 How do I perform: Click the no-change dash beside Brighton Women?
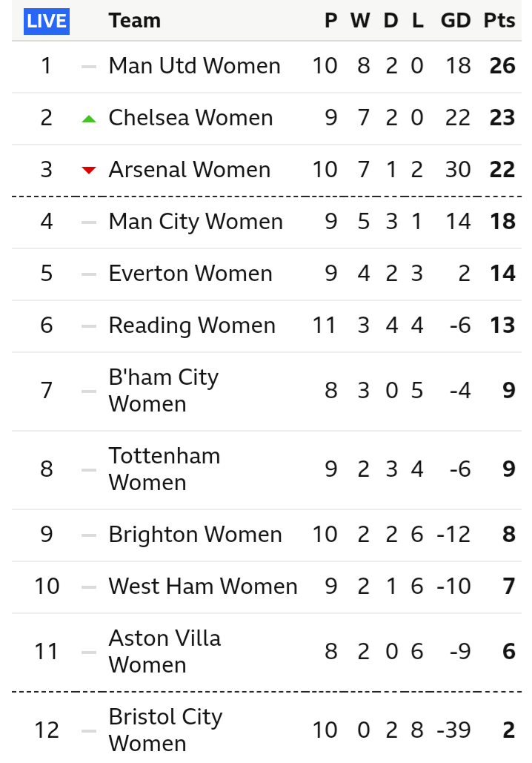click(89, 535)
